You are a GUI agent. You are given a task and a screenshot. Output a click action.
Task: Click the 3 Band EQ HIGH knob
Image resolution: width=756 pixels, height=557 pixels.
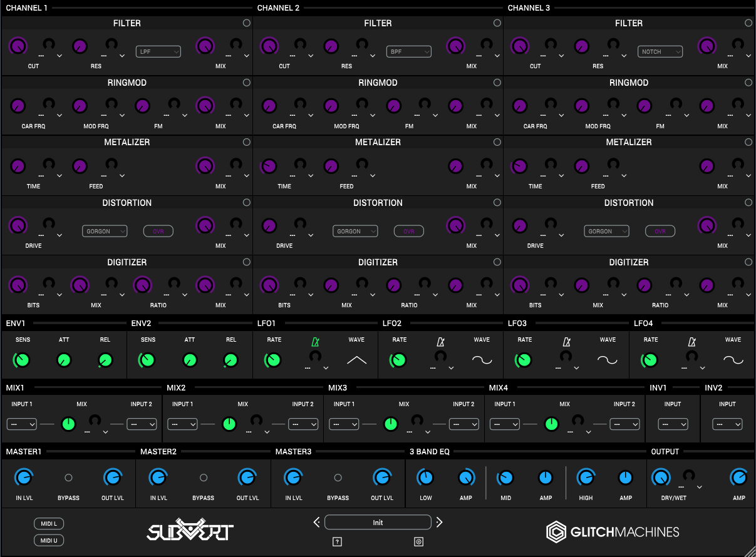tap(586, 478)
